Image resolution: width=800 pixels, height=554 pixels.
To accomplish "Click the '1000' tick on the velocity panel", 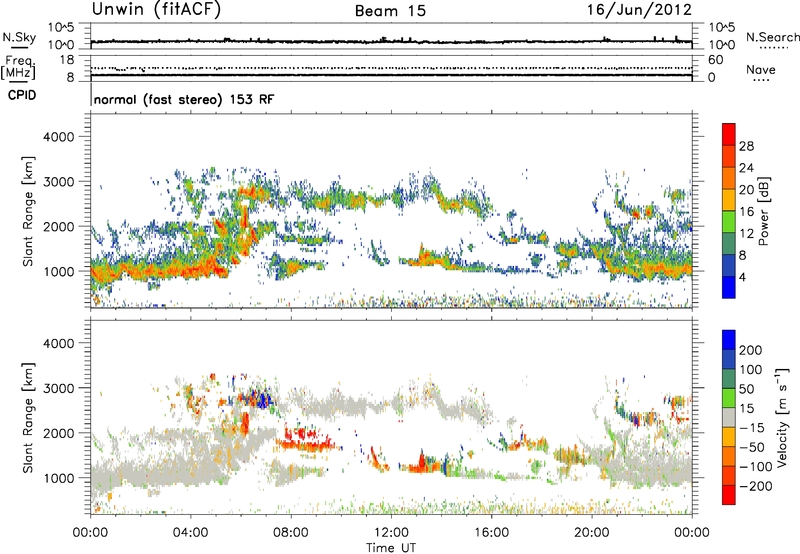I will 59,478.
